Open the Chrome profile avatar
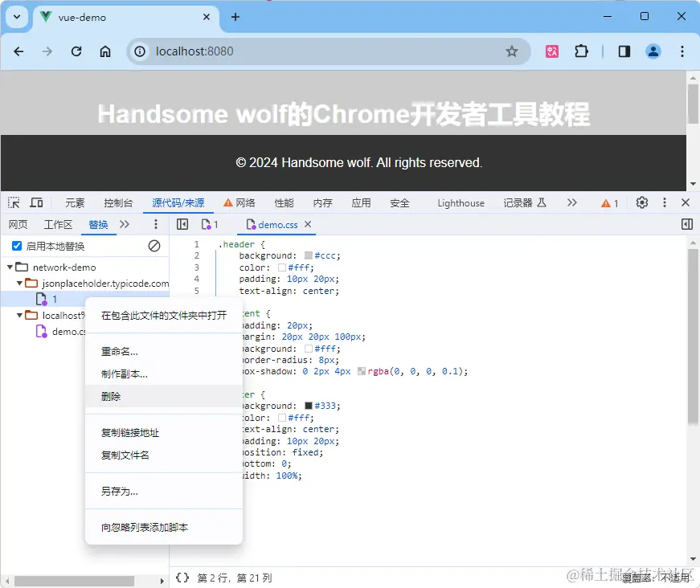Viewport: 700px width, 588px height. click(x=653, y=51)
